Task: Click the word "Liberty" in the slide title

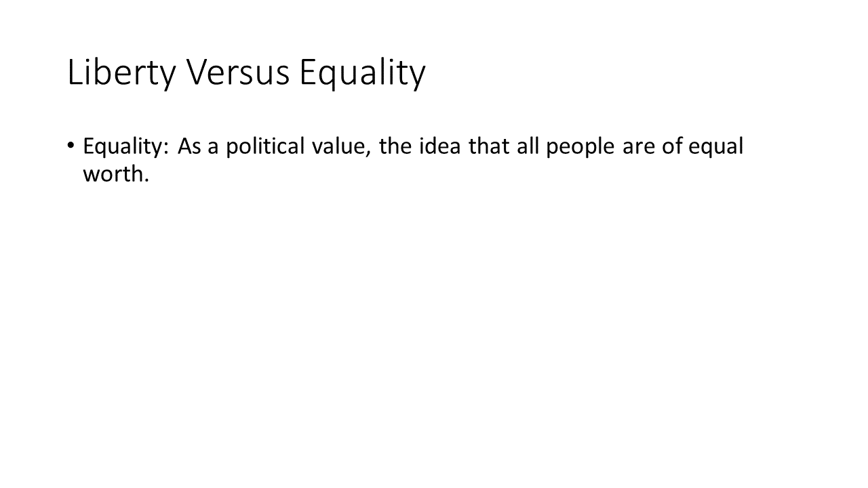Action: click(121, 72)
